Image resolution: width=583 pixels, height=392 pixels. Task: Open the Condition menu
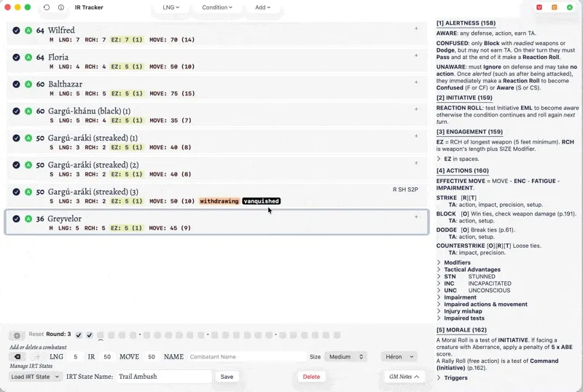pos(217,7)
